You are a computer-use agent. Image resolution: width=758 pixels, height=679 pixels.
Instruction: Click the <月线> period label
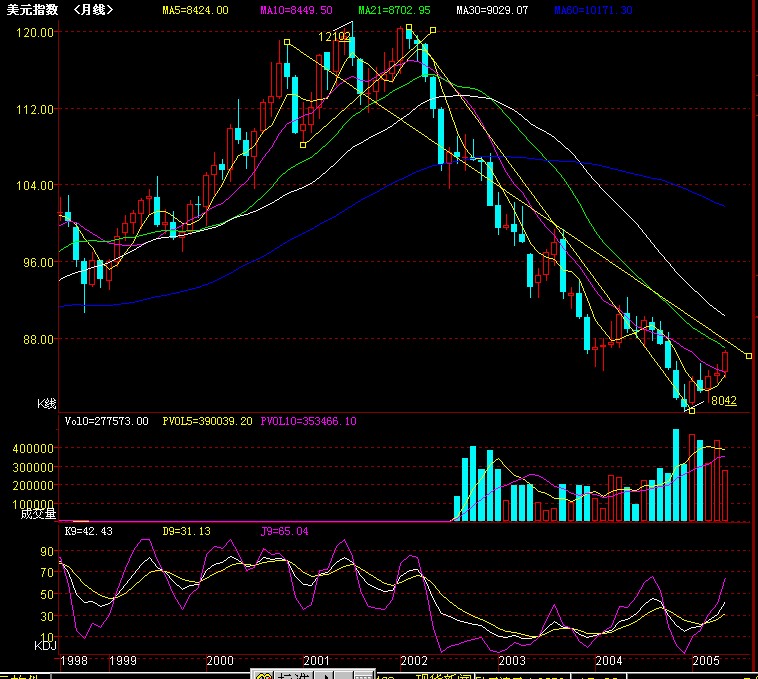(94, 10)
